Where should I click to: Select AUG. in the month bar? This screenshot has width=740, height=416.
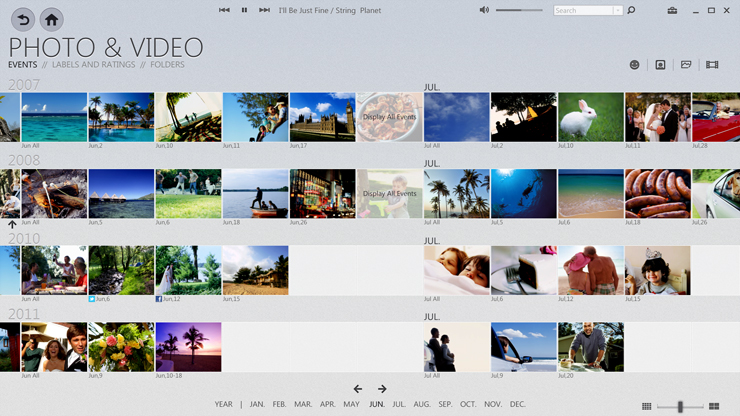(422, 404)
